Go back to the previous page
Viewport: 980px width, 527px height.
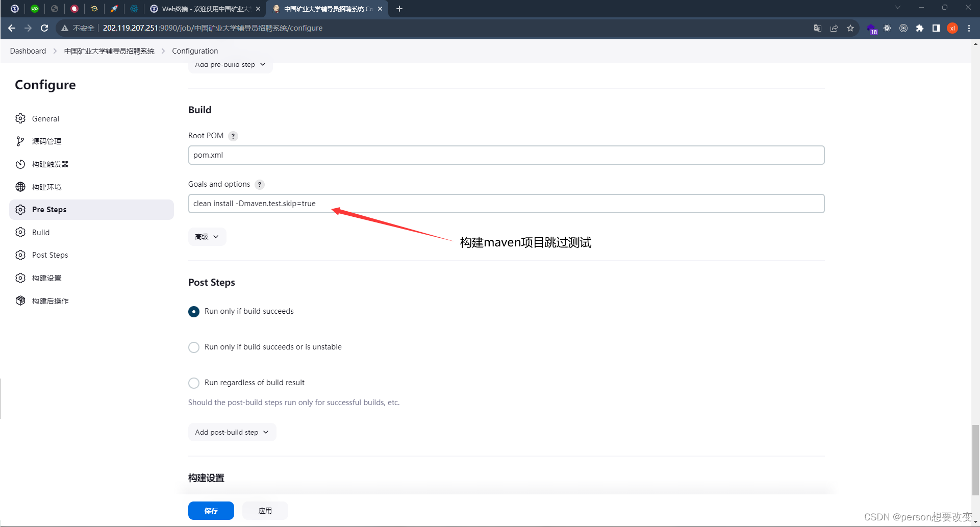pos(12,28)
